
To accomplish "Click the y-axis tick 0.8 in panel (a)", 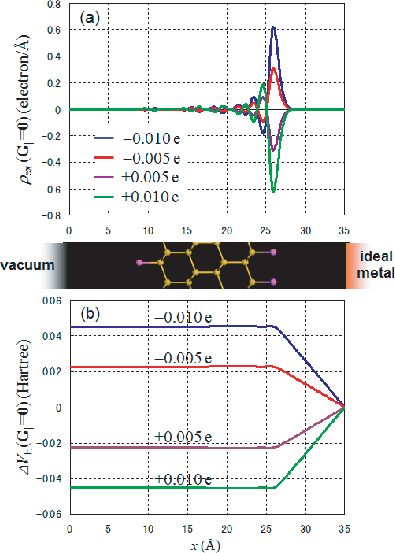I will 54,4.
